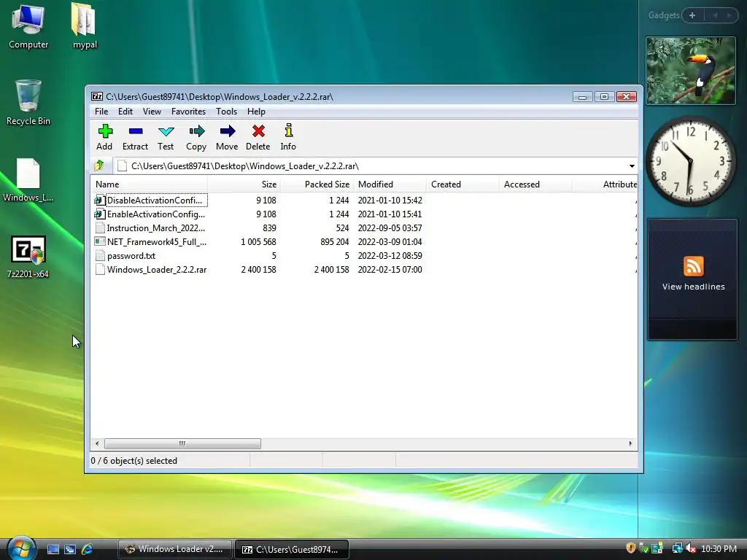The width and height of the screenshot is (747, 560).
Task: Click the toucan slideshow gadget
Action: (691, 71)
